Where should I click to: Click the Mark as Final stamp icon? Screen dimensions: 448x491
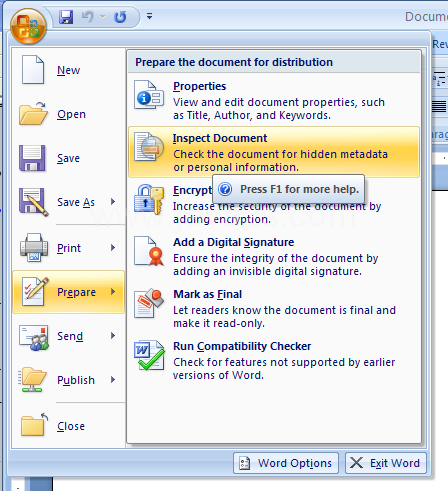pyautogui.click(x=149, y=303)
